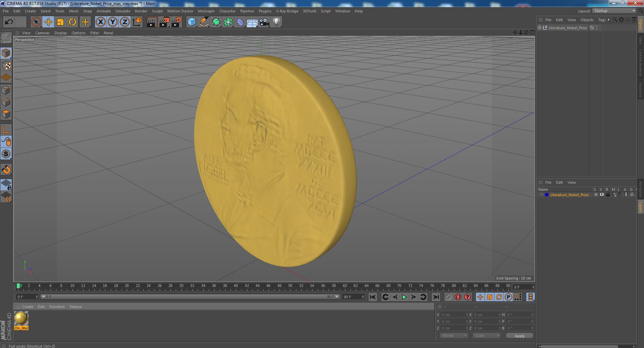The image size is (644, 348).
Task: Click the Apply coordinates button
Action: tap(519, 336)
